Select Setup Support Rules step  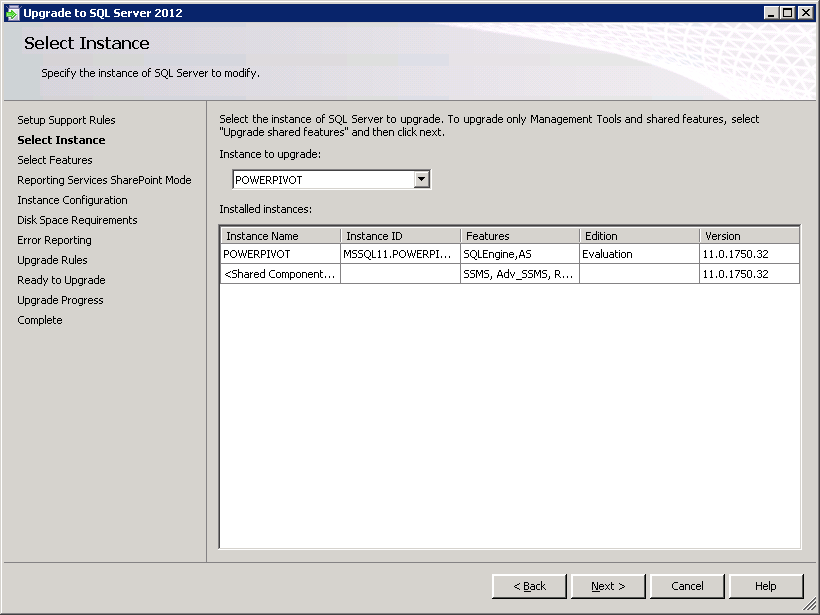click(x=66, y=120)
